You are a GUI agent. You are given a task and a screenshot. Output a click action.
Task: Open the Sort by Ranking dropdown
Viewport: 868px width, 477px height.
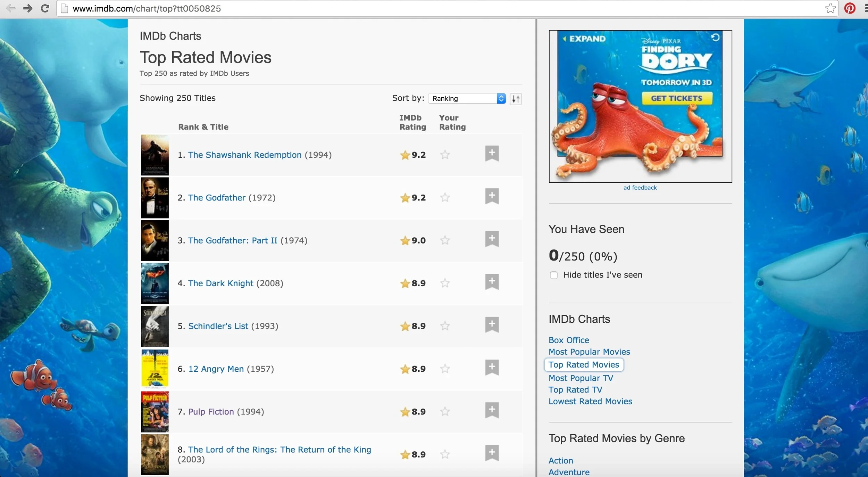467,99
